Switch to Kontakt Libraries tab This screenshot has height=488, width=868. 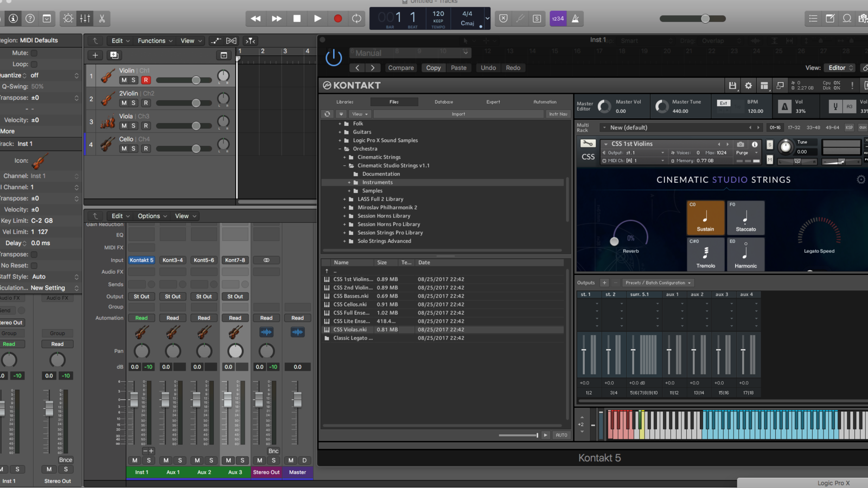click(x=344, y=102)
